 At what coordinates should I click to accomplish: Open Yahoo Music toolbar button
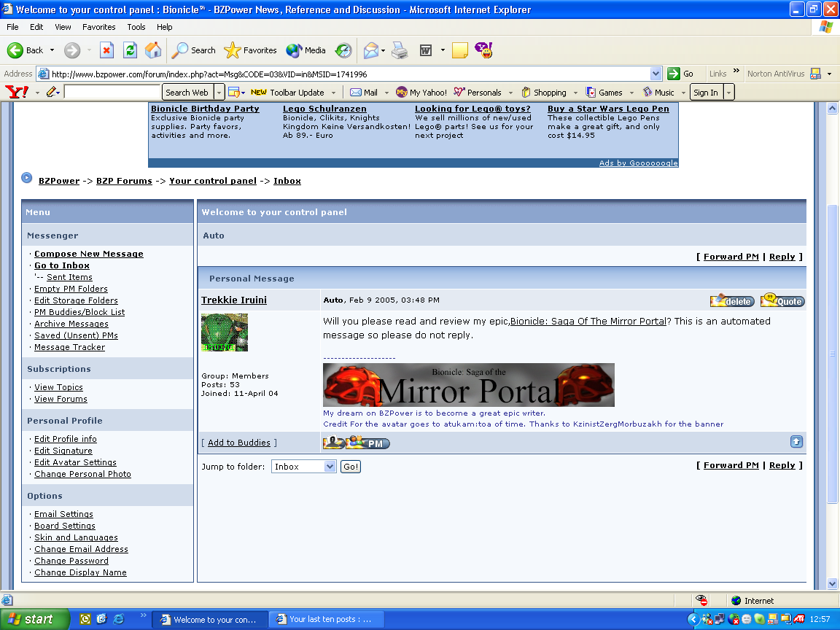click(658, 92)
